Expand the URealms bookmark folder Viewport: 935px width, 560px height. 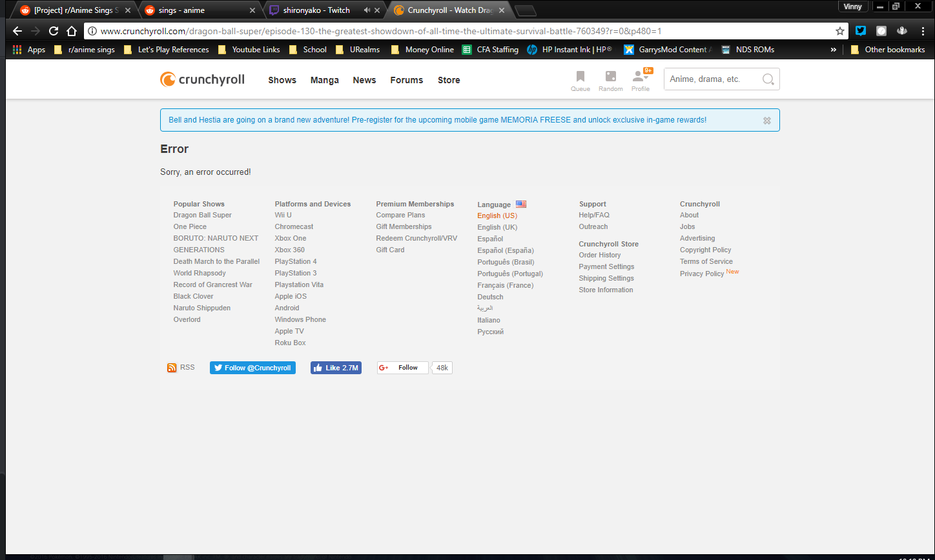tap(358, 50)
